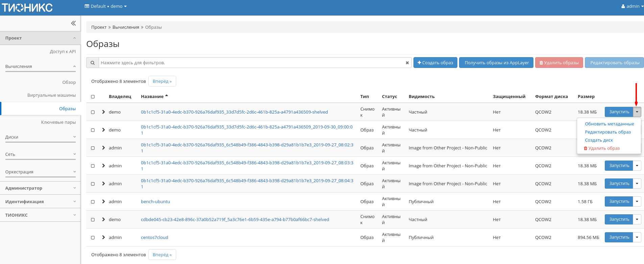This screenshot has height=264, width=644.
Task: Select Создать диск in the dropdown menu
Action: click(x=599, y=140)
